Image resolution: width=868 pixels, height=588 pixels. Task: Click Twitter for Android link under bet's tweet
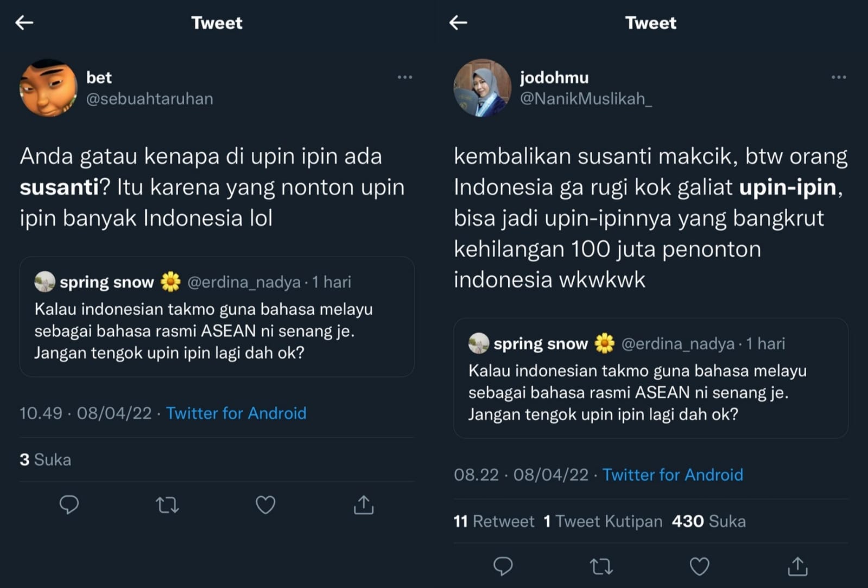pos(236,413)
